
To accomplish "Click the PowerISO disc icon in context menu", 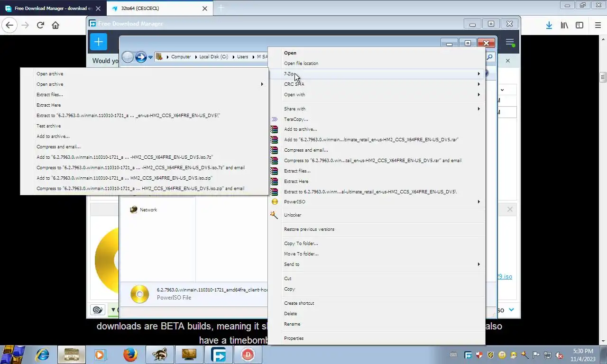I will (275, 201).
